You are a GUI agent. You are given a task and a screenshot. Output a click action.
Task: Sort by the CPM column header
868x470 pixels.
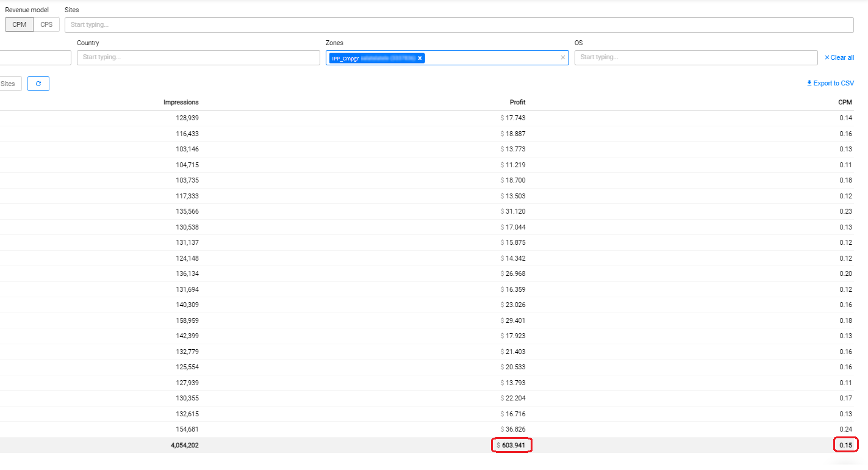pyautogui.click(x=844, y=102)
